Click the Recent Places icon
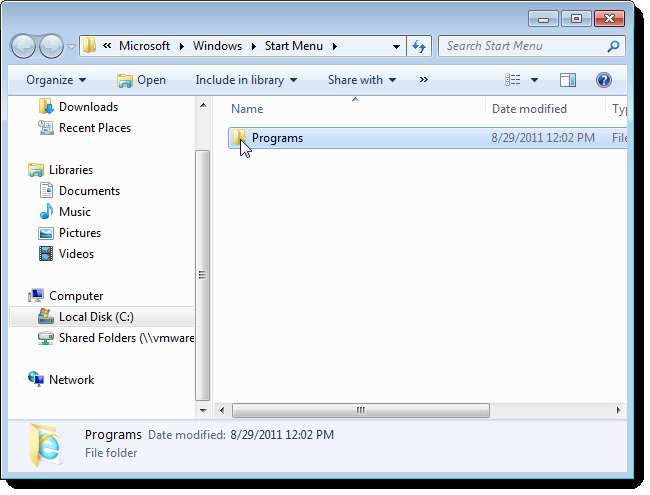 tap(46, 128)
